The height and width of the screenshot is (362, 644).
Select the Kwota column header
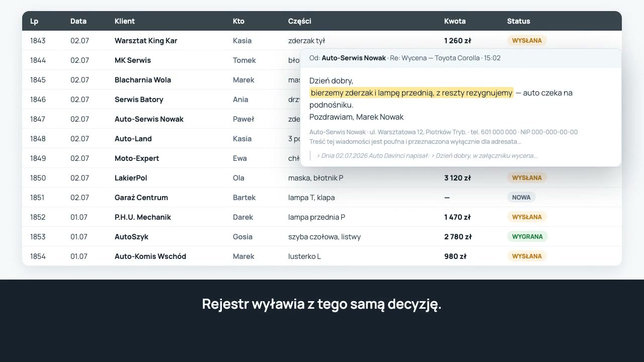point(455,21)
